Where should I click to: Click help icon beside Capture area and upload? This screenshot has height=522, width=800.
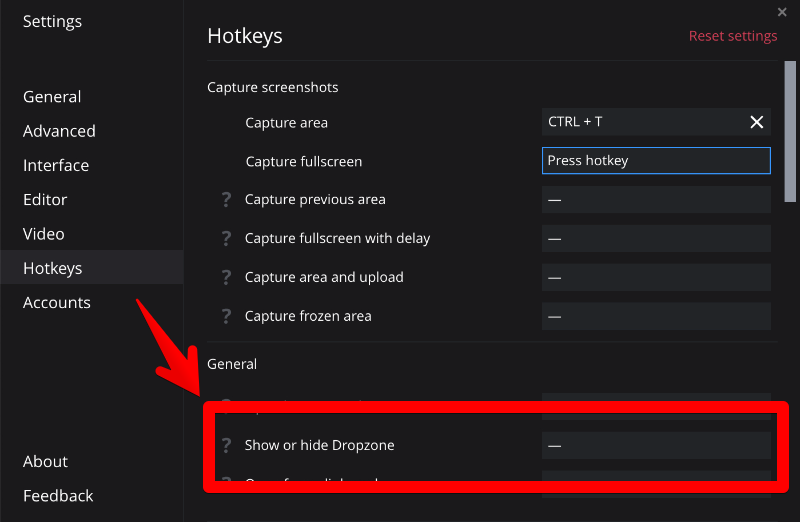pos(226,278)
